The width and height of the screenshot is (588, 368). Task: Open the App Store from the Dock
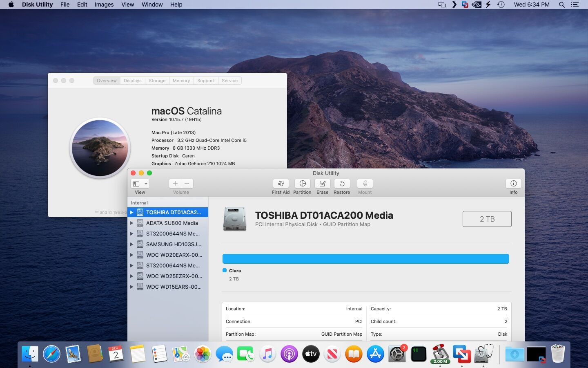pos(375,354)
